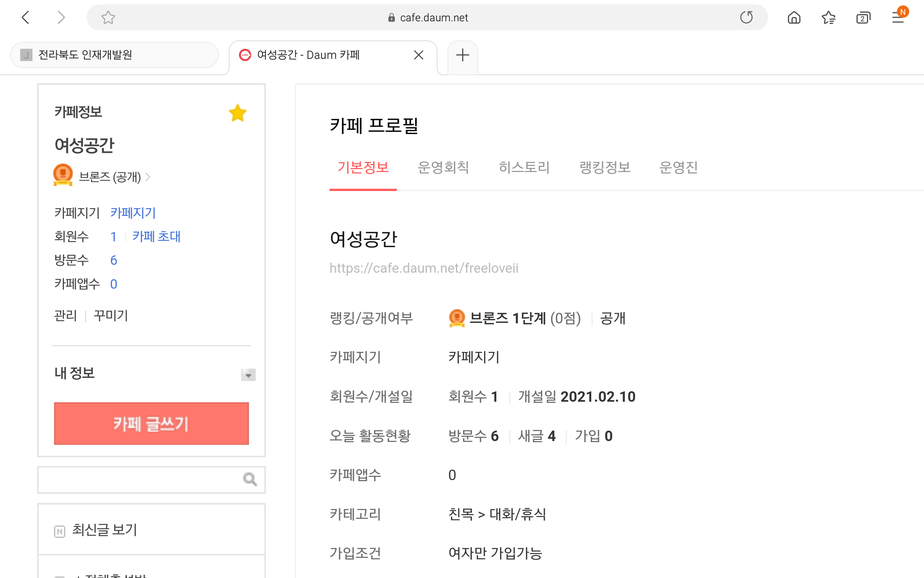Open the 카페지기 profile link
Viewport: 924px width, 578px height.
(x=133, y=213)
